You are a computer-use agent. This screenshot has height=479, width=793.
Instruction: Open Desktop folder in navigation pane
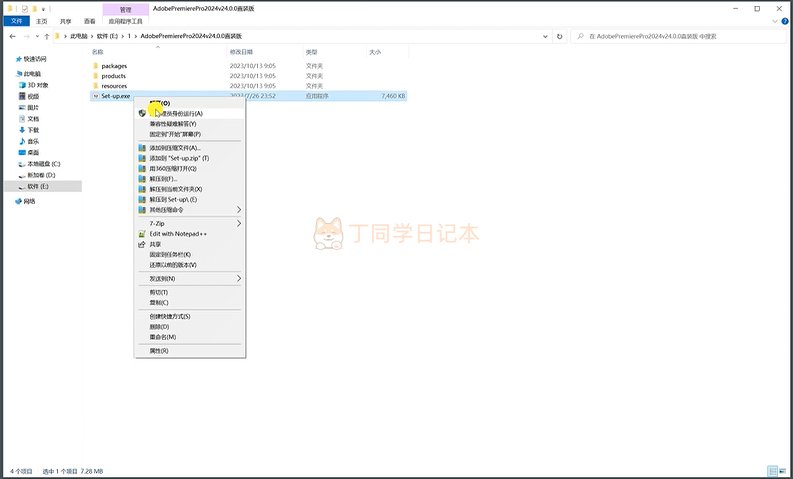point(33,152)
